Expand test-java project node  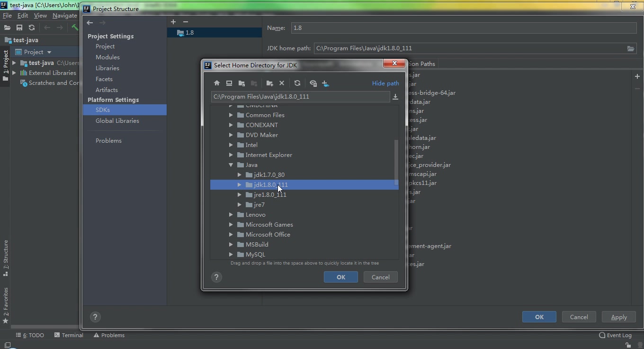pos(14,63)
